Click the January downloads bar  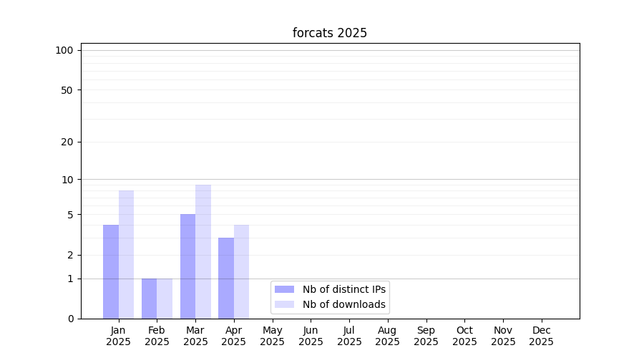126,255
